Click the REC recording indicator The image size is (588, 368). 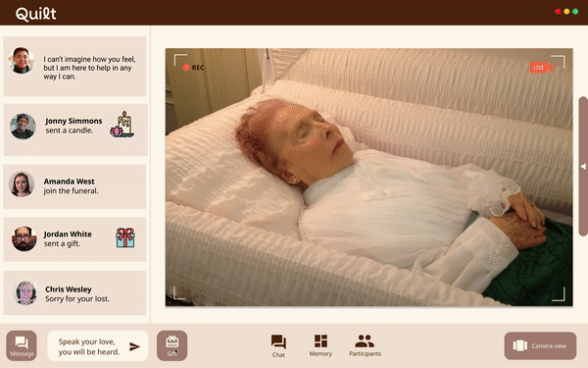click(193, 68)
